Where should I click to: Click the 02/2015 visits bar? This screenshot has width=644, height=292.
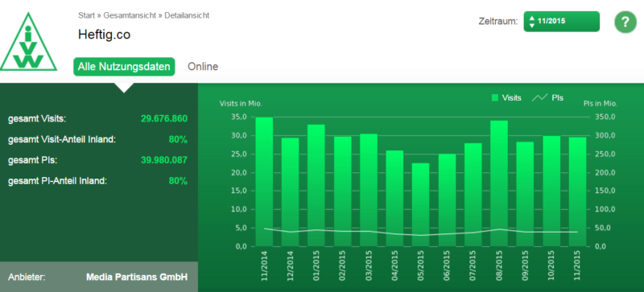(x=343, y=191)
